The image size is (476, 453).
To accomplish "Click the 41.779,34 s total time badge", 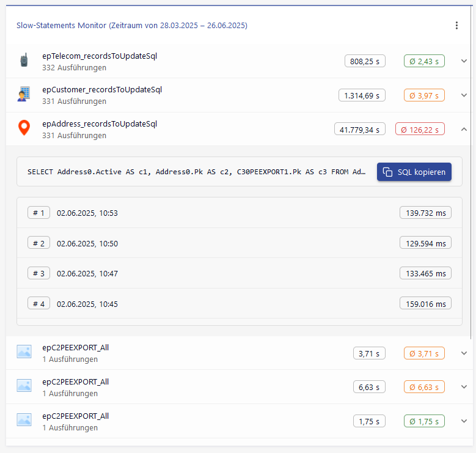I will point(360,130).
